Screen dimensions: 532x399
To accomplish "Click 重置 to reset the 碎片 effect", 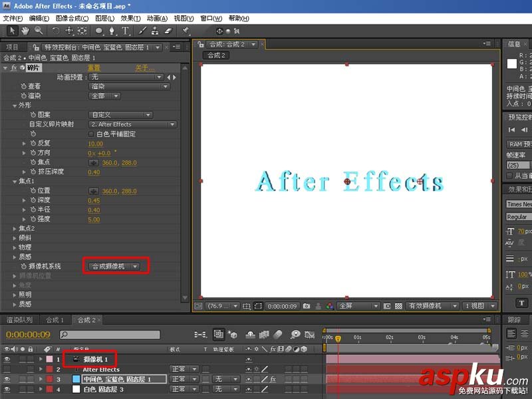I will [94, 68].
